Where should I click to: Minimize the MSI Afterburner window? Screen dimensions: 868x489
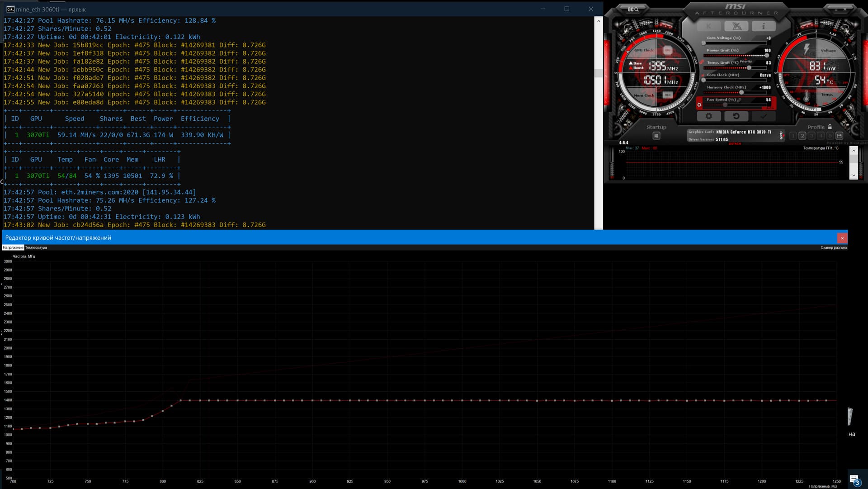[835, 9]
